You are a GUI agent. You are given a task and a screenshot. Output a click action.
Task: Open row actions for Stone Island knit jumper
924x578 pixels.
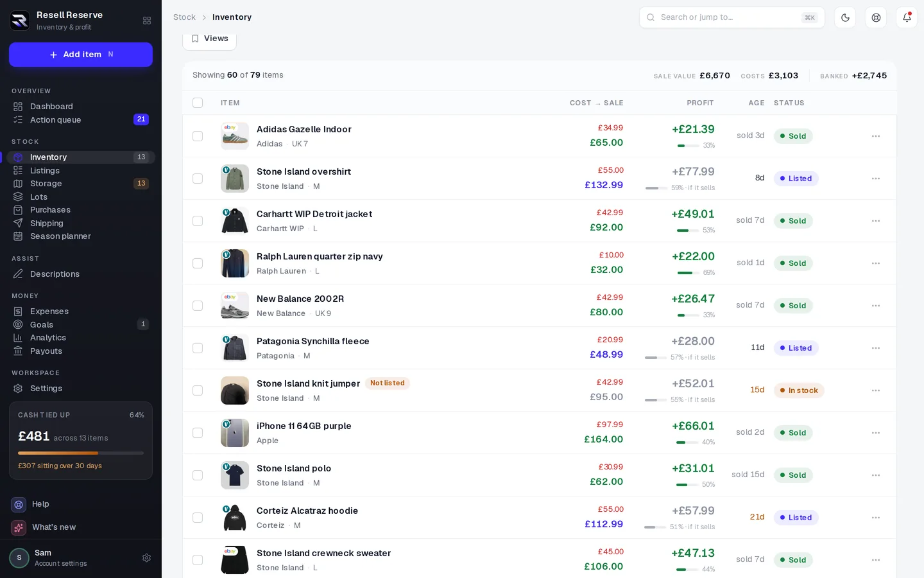(876, 390)
